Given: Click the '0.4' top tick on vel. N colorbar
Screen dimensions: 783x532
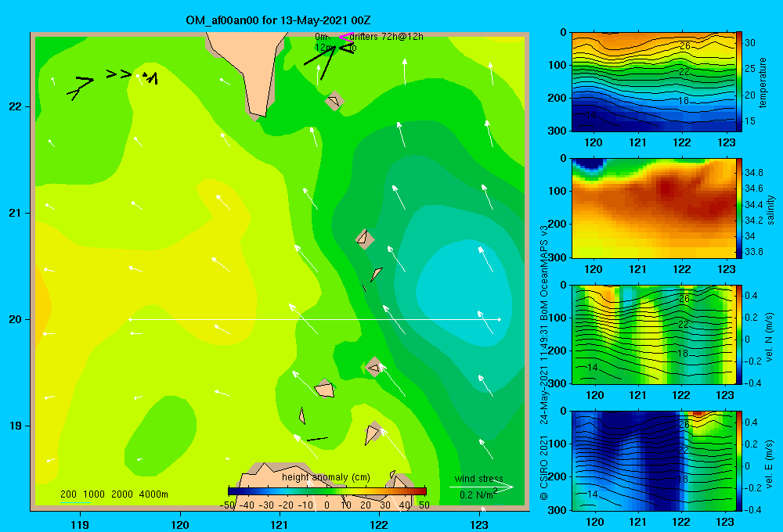Looking at the screenshot, I should [x=751, y=296].
